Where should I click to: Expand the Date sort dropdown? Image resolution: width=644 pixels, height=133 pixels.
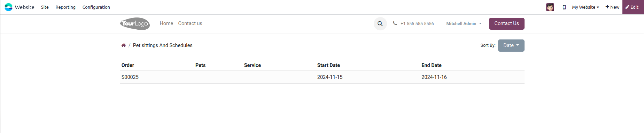pyautogui.click(x=511, y=45)
